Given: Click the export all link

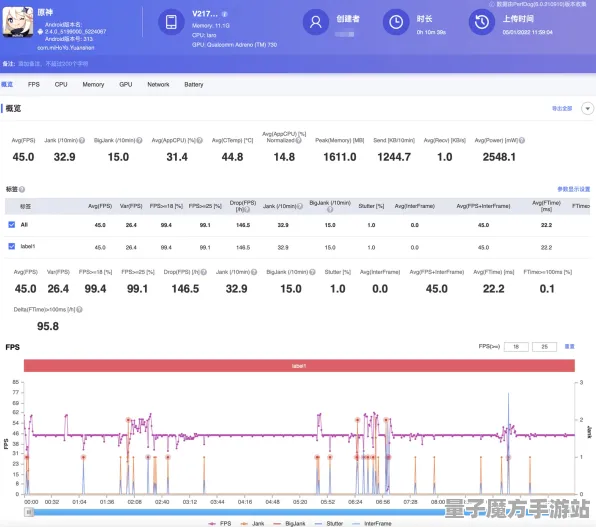Looking at the screenshot, I should pyautogui.click(x=562, y=108).
